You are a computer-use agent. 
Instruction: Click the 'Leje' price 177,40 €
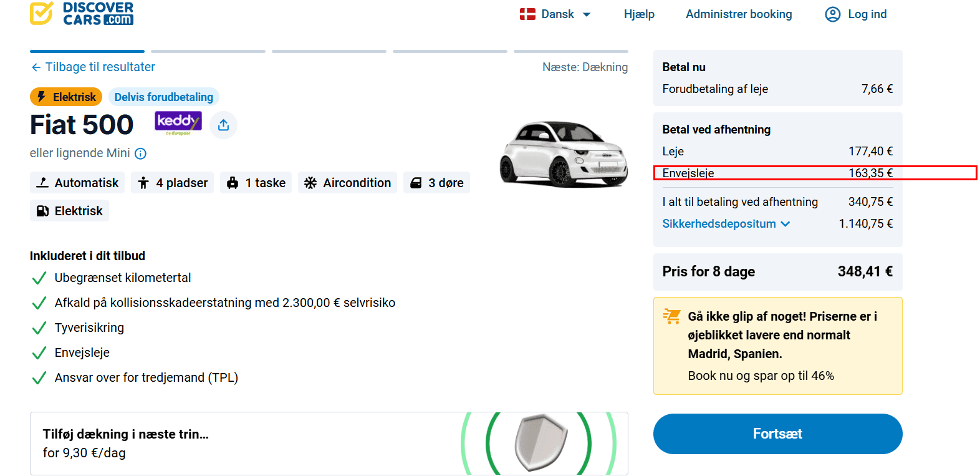[870, 151]
